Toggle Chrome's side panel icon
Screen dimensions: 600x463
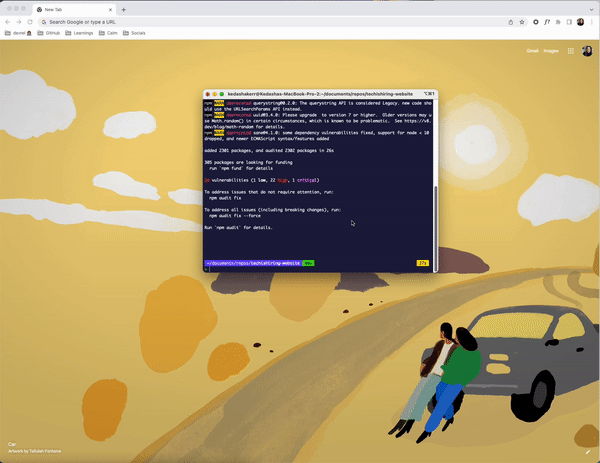click(569, 22)
